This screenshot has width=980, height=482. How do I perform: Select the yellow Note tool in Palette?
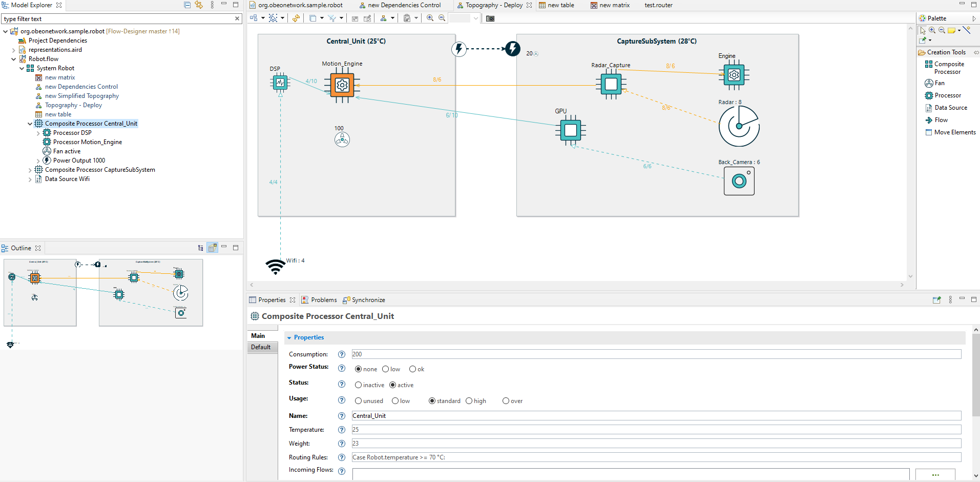[951, 30]
